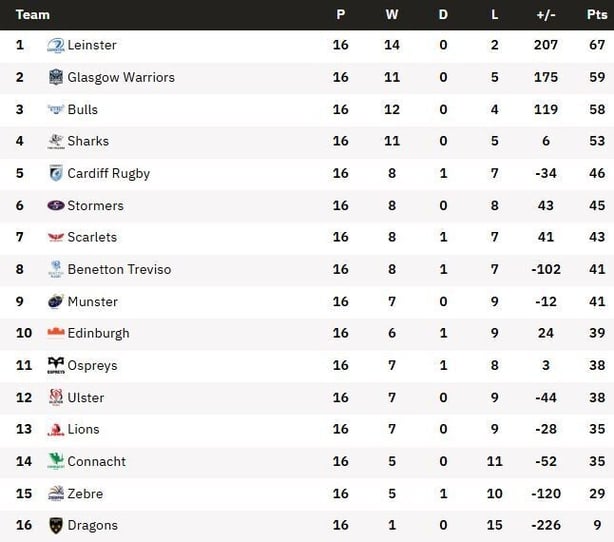The height and width of the screenshot is (542, 614).
Task: Open the Connacht team link
Action: (97, 461)
